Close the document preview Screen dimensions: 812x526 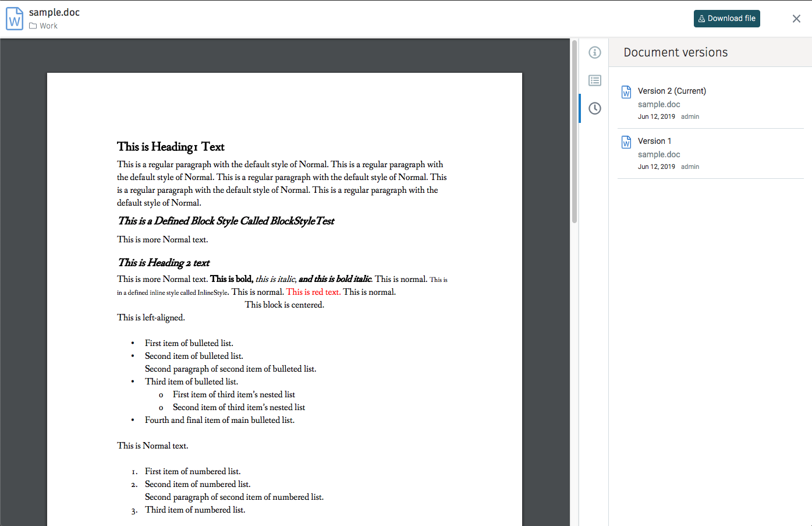pyautogui.click(x=796, y=18)
